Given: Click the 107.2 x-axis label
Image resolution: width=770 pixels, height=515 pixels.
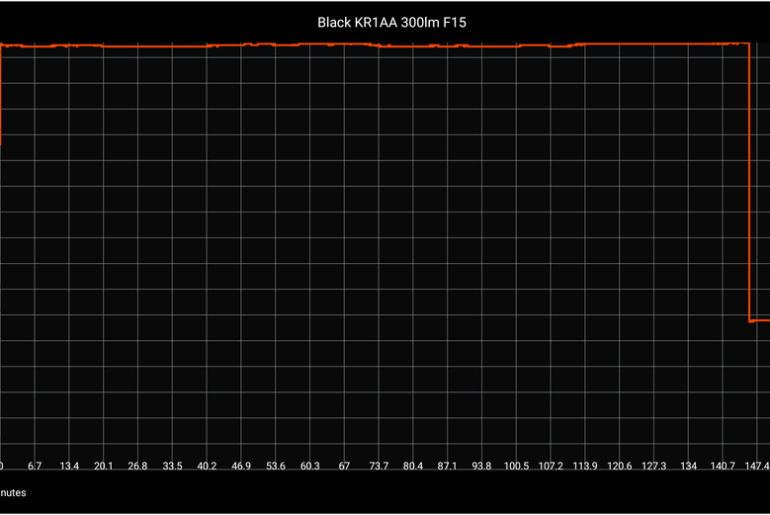Looking at the screenshot, I should [551, 466].
